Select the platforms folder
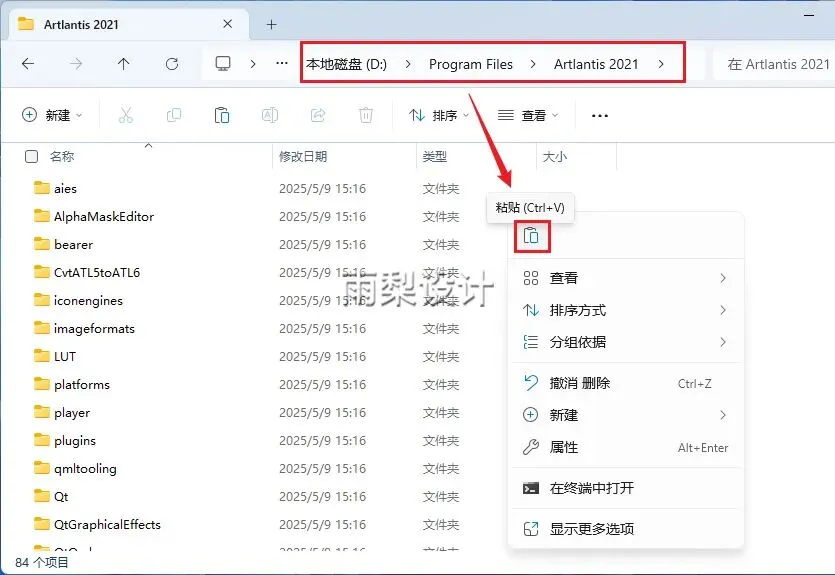This screenshot has width=835, height=575. click(x=81, y=384)
